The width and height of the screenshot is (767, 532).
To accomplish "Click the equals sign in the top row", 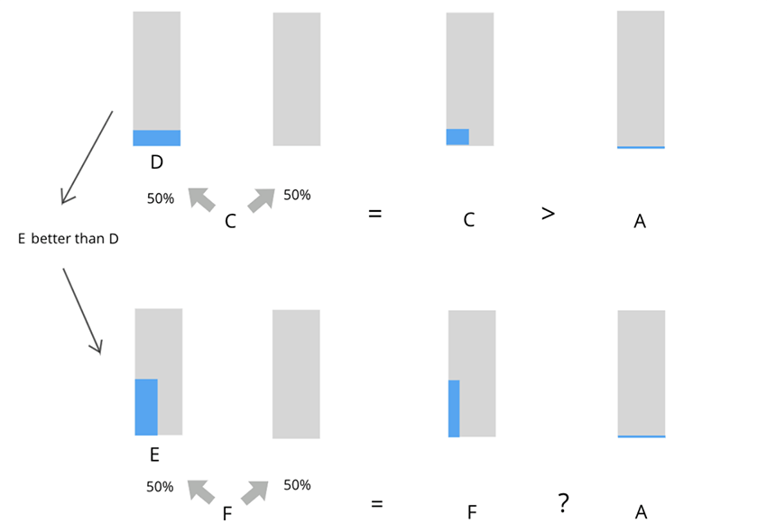I will [375, 214].
